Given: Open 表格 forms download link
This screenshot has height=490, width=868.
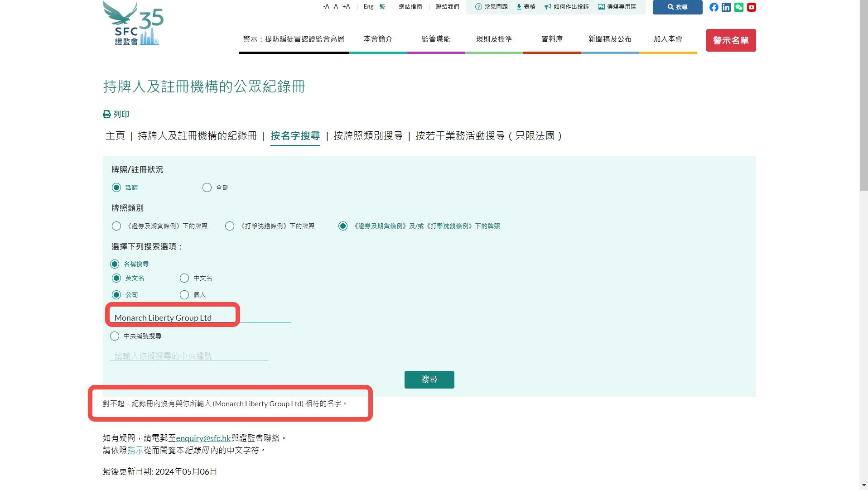Looking at the screenshot, I should (x=526, y=7).
